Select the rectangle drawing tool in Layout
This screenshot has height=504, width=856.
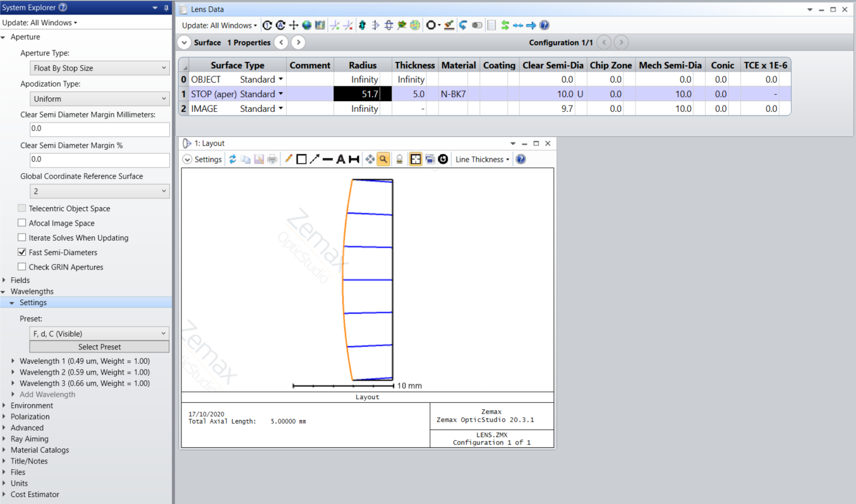(301, 159)
